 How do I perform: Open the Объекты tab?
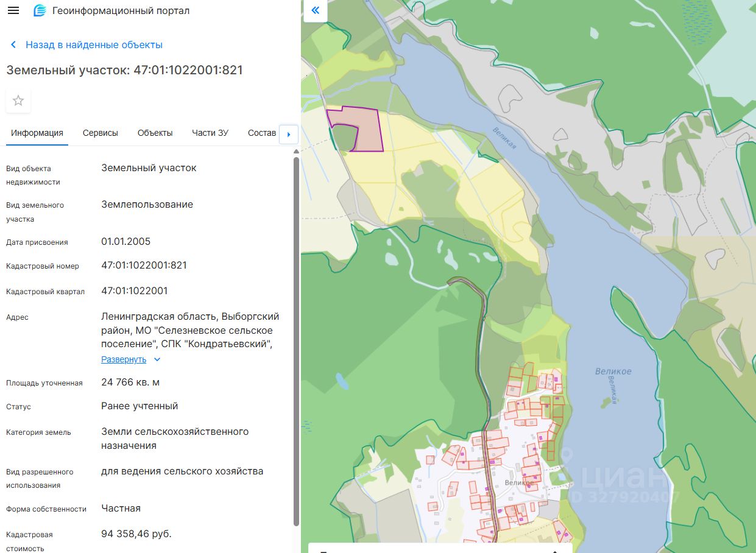coord(155,133)
